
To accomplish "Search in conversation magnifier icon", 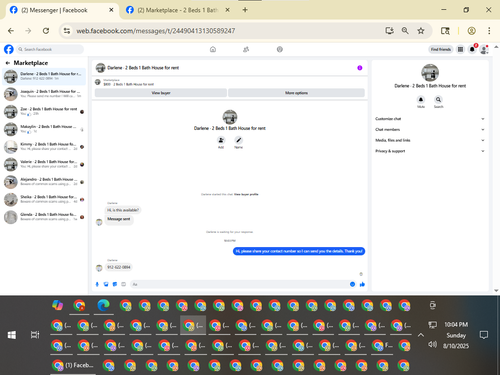I will point(438,99).
